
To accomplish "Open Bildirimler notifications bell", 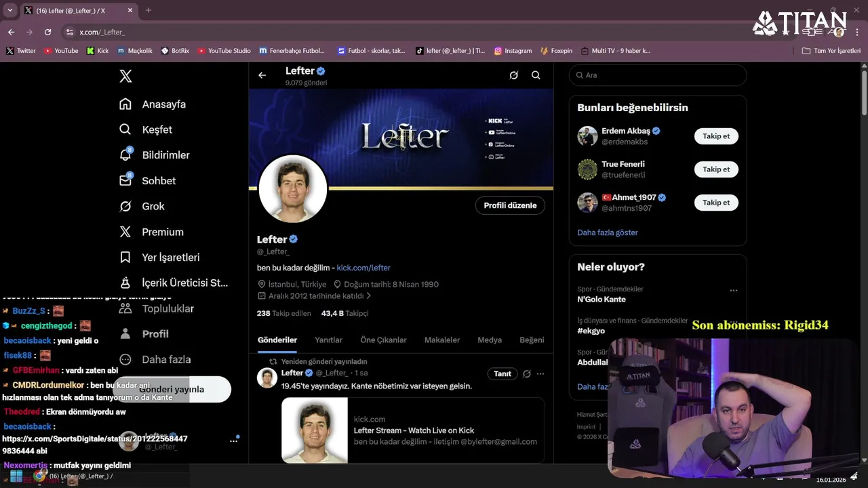I will (154, 155).
